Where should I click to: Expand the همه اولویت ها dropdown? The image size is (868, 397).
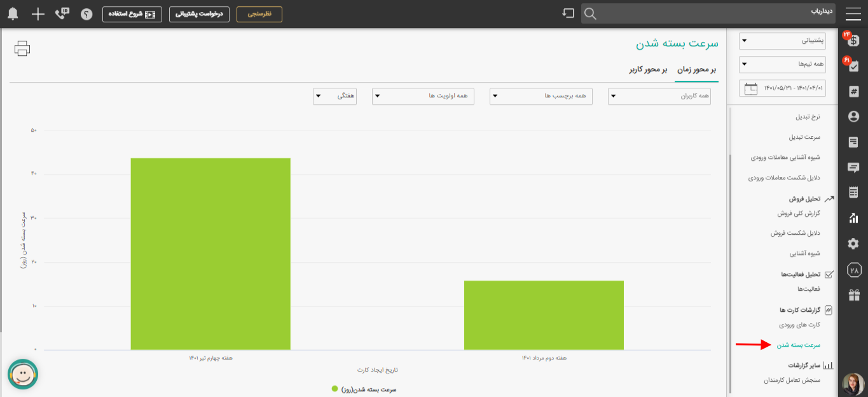point(423,96)
